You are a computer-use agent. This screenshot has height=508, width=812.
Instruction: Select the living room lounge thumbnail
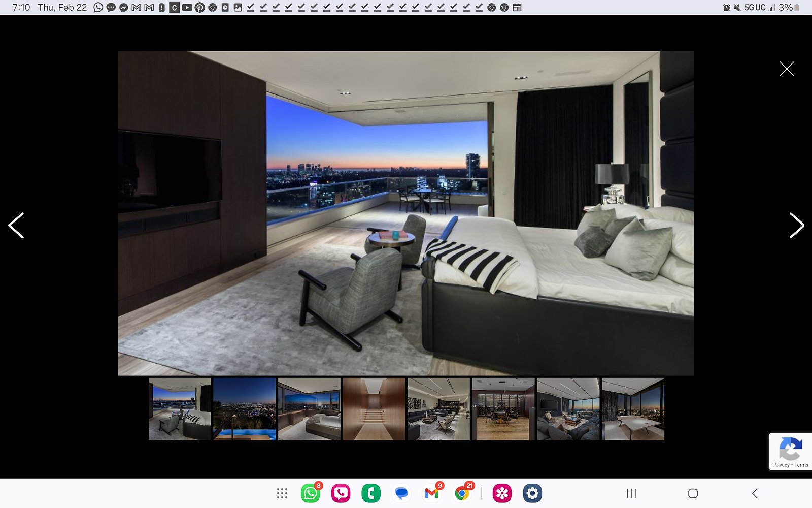tap(438, 409)
